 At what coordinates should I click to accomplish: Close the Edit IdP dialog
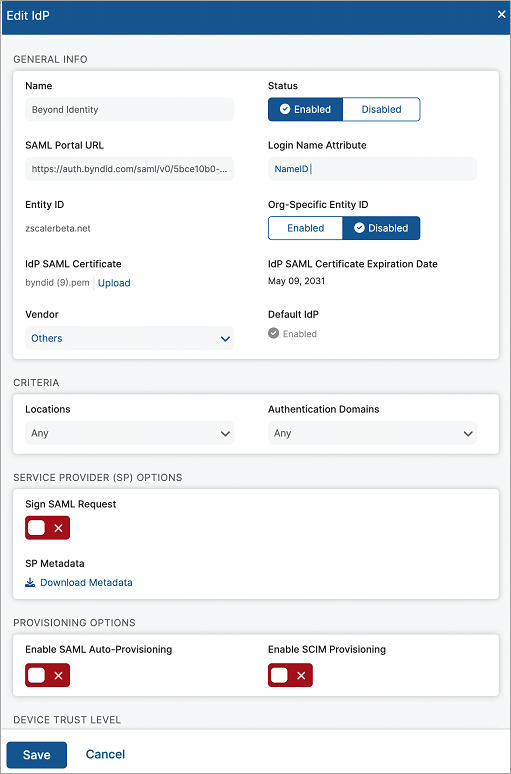pos(501,14)
